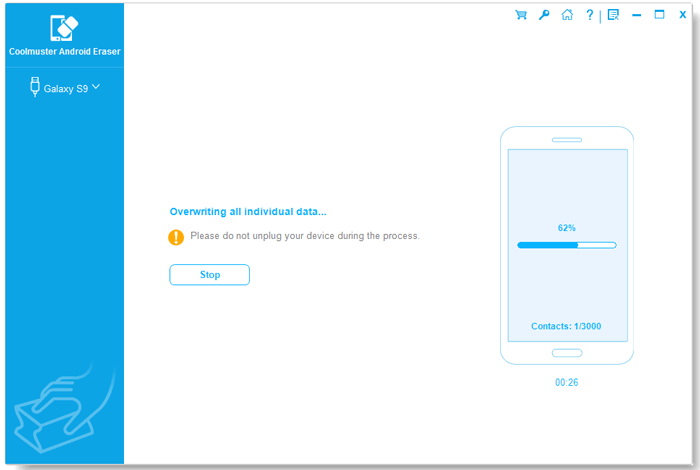Expand the Galaxy S9 device dropdown
Viewport: 700px width, 470px height.
(x=96, y=87)
